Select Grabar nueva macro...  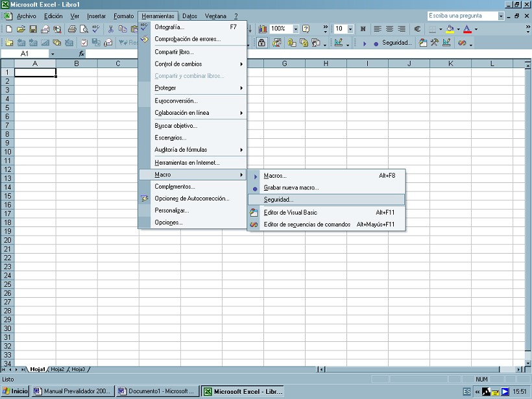326,187
